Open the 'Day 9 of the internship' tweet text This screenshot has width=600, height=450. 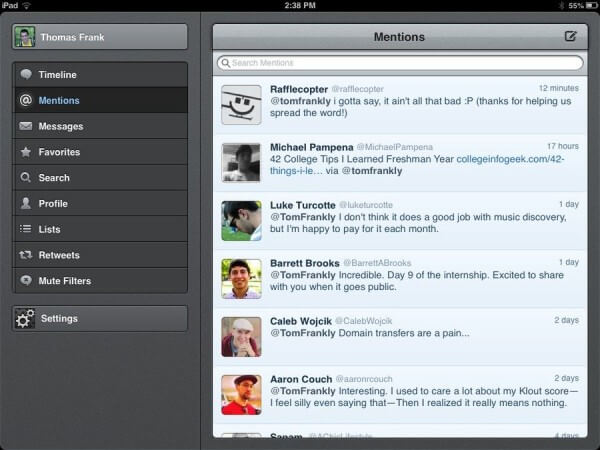tap(417, 281)
